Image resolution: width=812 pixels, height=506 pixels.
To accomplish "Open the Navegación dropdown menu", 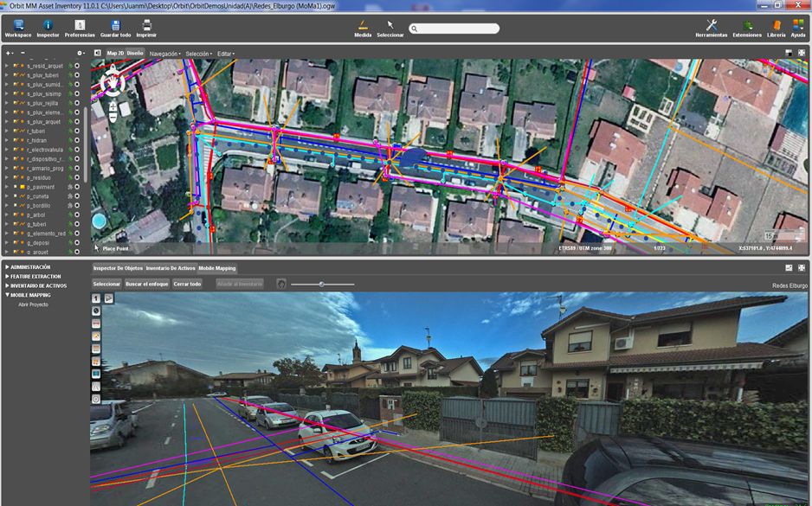I will click(x=165, y=54).
